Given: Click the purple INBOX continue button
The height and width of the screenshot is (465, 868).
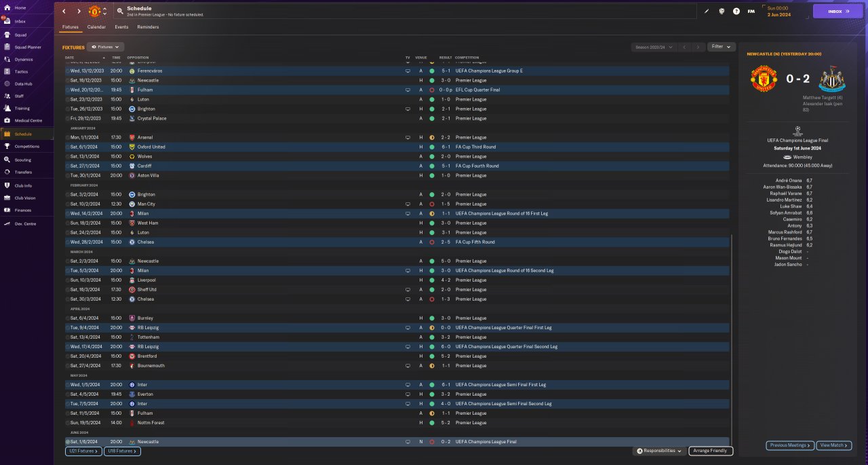Looking at the screenshot, I should [838, 11].
